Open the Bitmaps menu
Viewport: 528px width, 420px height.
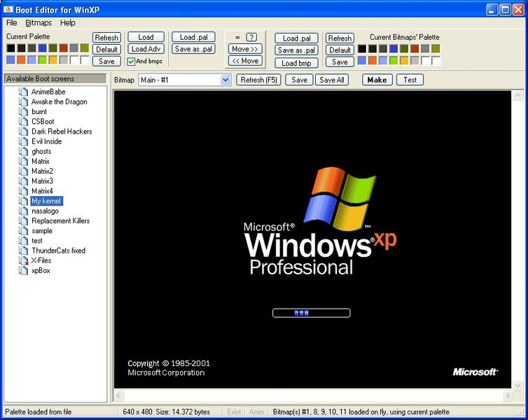(39, 23)
